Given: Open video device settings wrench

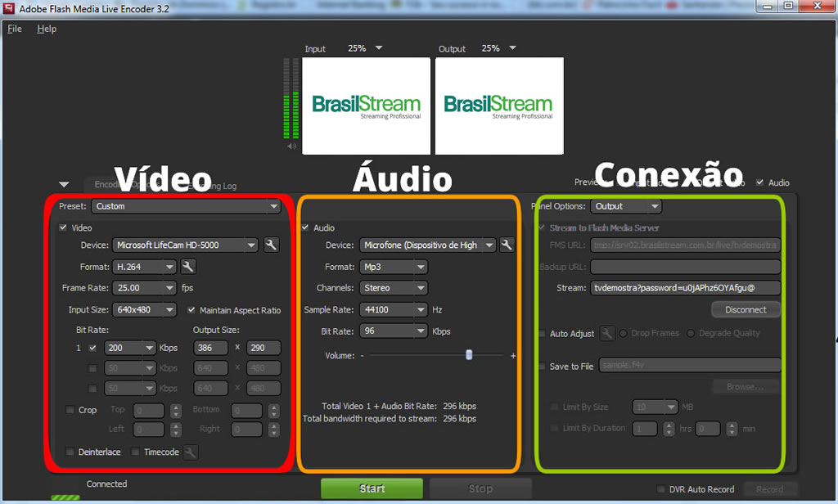Looking at the screenshot, I should click(x=271, y=245).
